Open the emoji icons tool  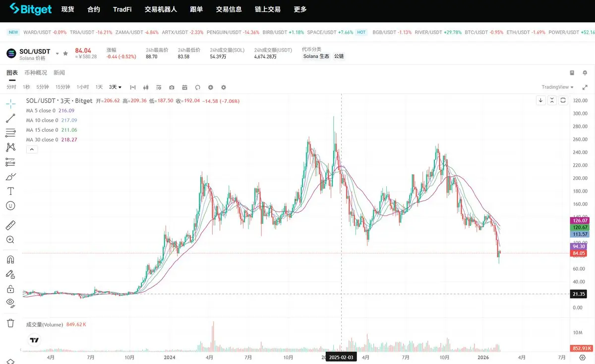[10, 205]
